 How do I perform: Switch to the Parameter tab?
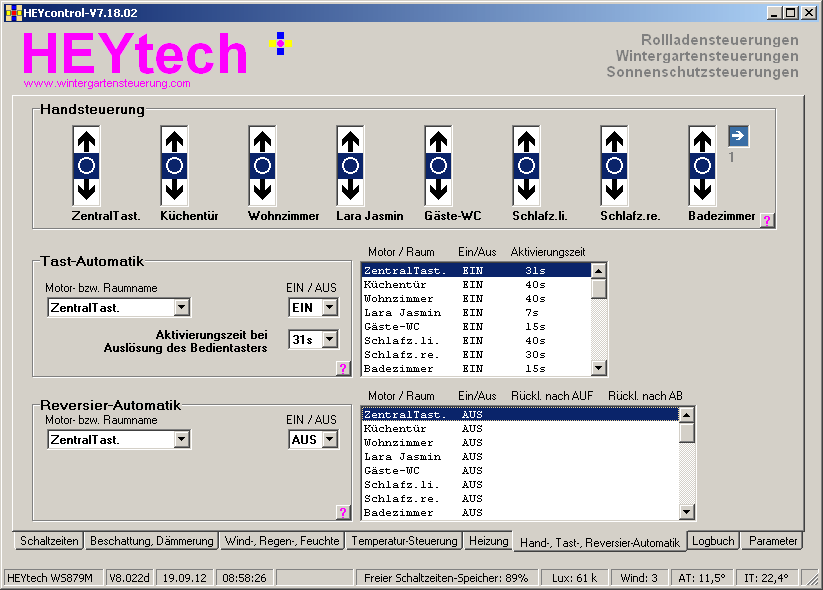[773, 541]
